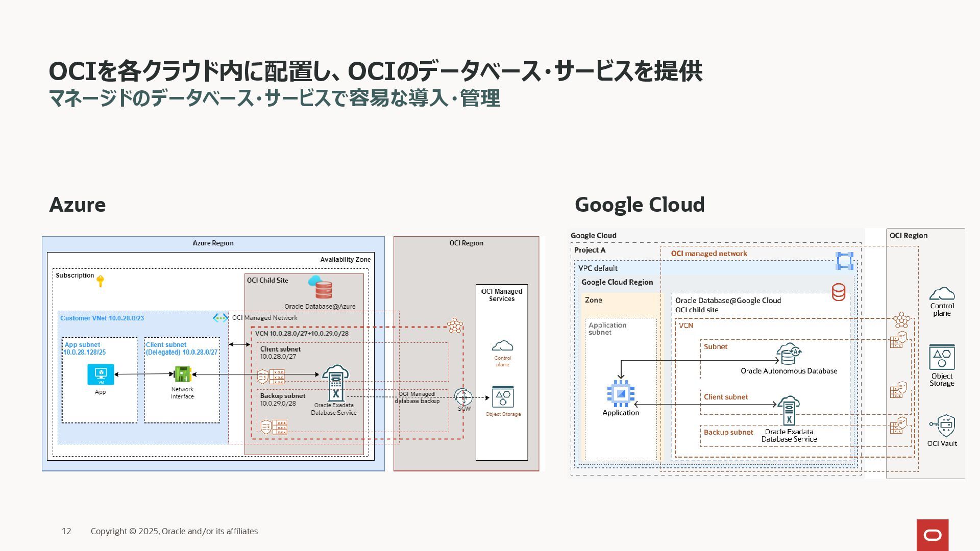Click the 'Customer VNet 10.0.28.0/23' label
The image size is (980, 551).
(102, 318)
